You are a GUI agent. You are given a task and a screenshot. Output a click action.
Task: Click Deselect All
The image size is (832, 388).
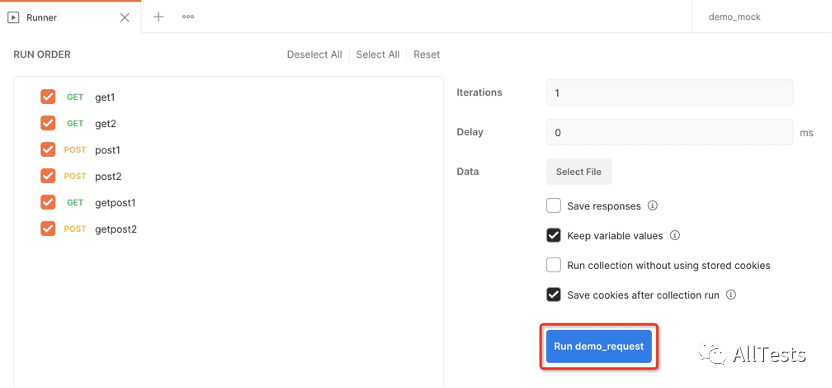[315, 55]
